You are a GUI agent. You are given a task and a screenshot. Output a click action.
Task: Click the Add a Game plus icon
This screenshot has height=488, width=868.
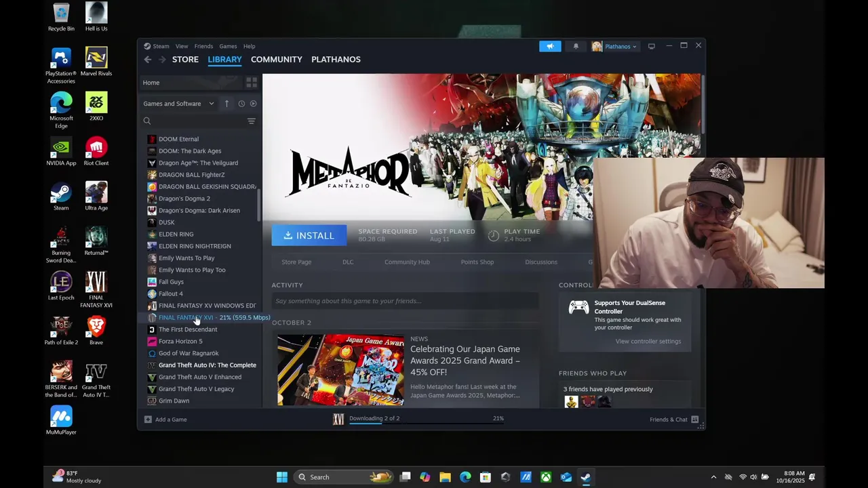[148, 420]
